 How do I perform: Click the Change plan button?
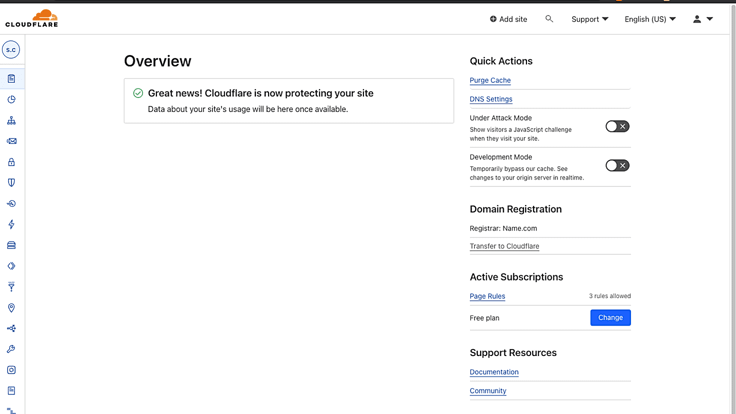coord(610,318)
